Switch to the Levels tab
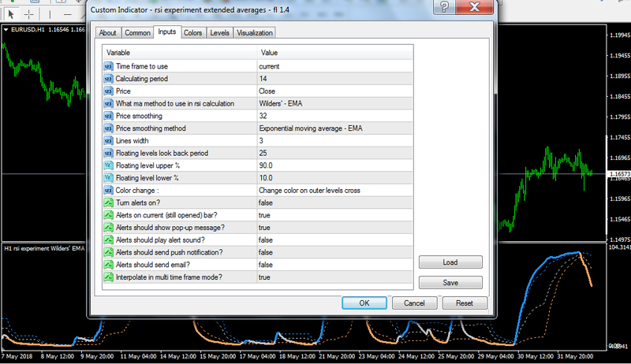631x364 pixels. [219, 33]
